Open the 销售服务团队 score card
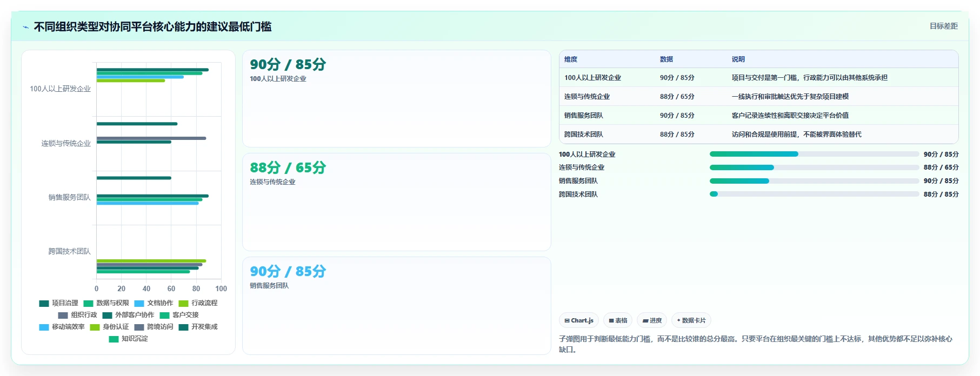Screen dimensions: 980x376 pyautogui.click(x=397, y=306)
